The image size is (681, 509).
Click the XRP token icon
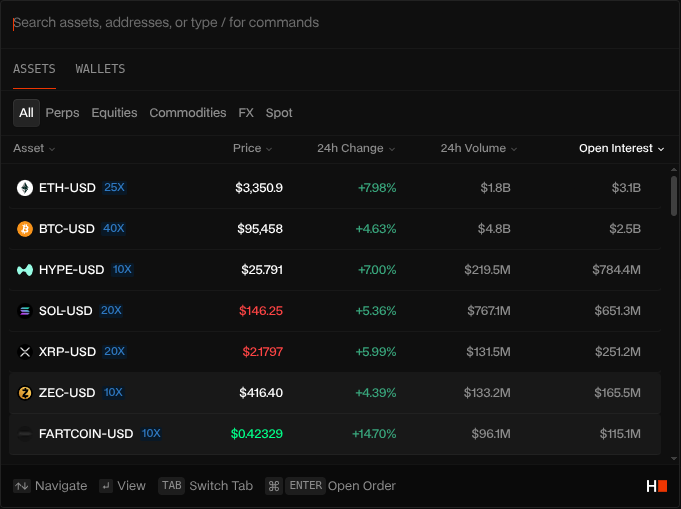point(25,352)
